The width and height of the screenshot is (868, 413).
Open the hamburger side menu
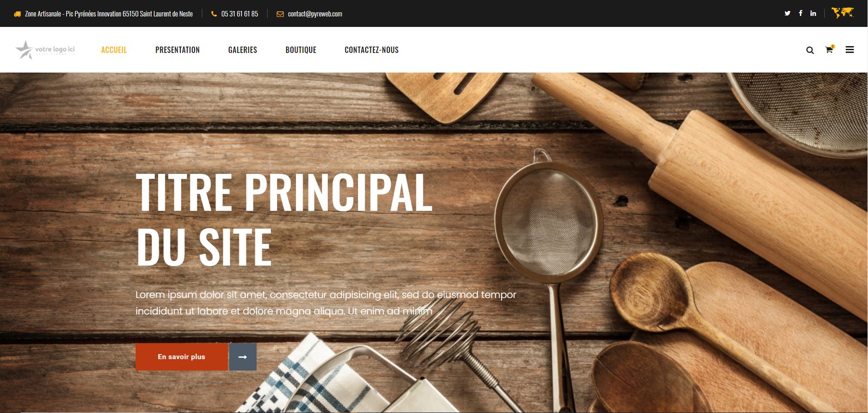coord(850,50)
